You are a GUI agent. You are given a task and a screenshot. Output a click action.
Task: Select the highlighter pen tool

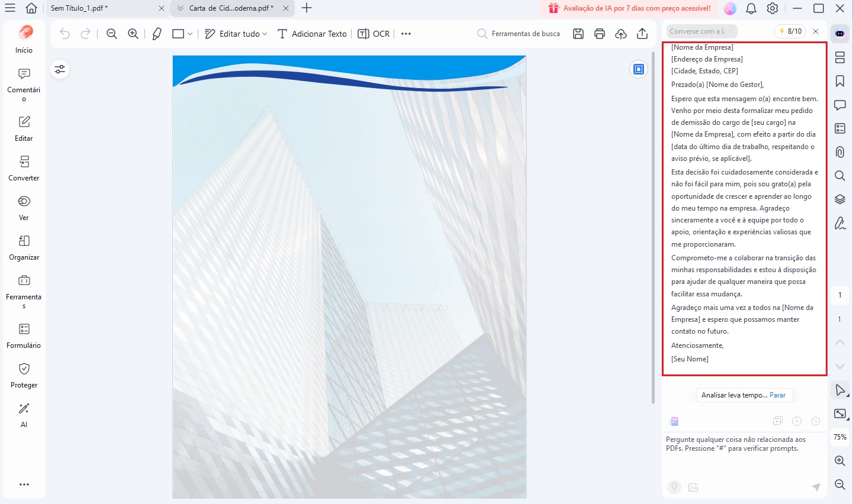pos(157,34)
